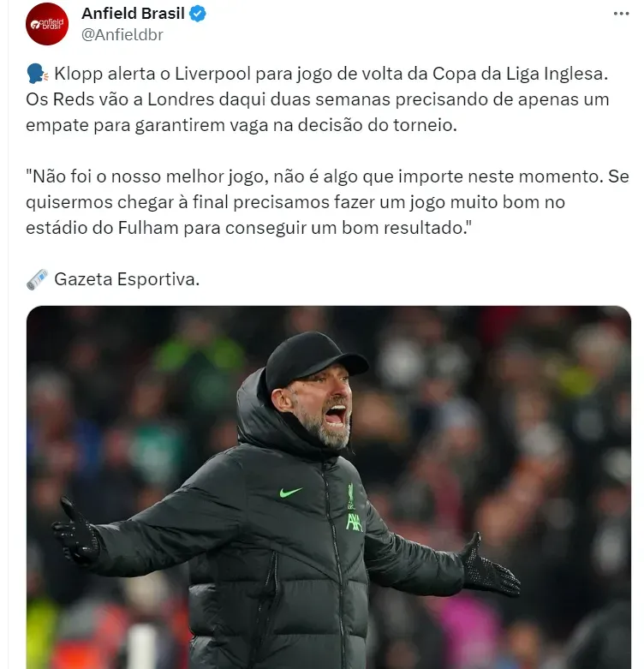Click the green Nike swoosh on the jacket
Viewport: 644px width, 669px height.
[290, 493]
